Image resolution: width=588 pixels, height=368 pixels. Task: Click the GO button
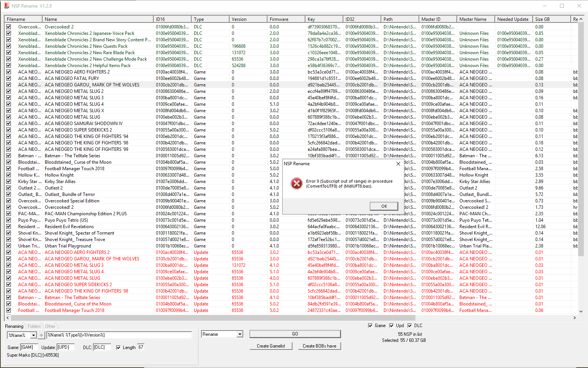295,334
